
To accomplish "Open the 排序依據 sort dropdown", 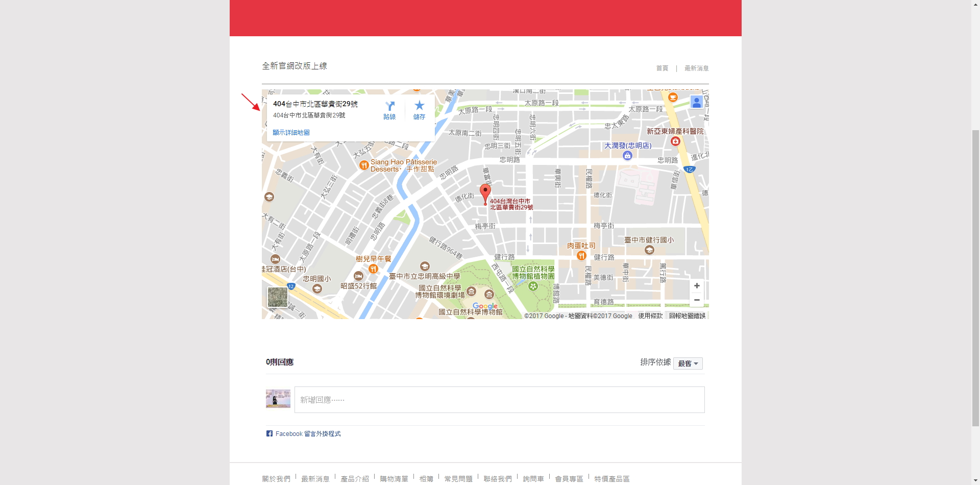I will click(x=688, y=363).
